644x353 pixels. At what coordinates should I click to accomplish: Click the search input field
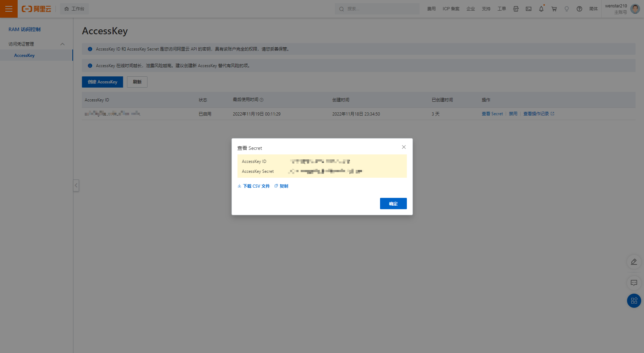click(x=378, y=9)
